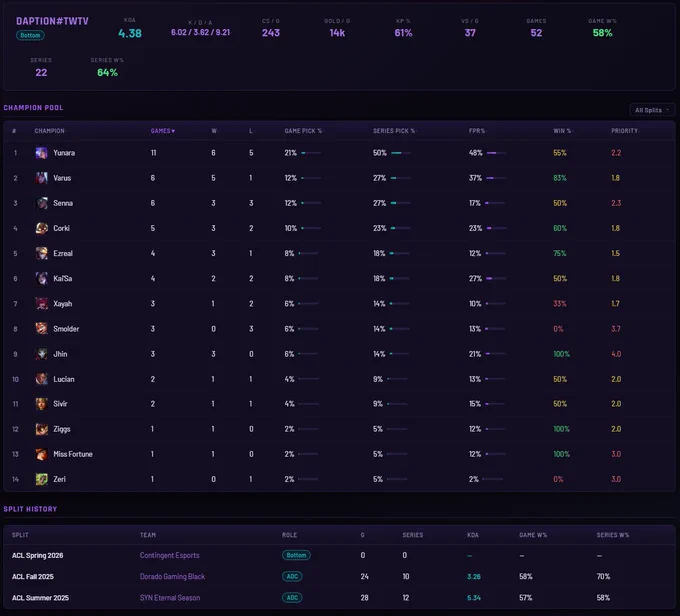Click the 14k gold per game value
The image size is (680, 616).
337,33
